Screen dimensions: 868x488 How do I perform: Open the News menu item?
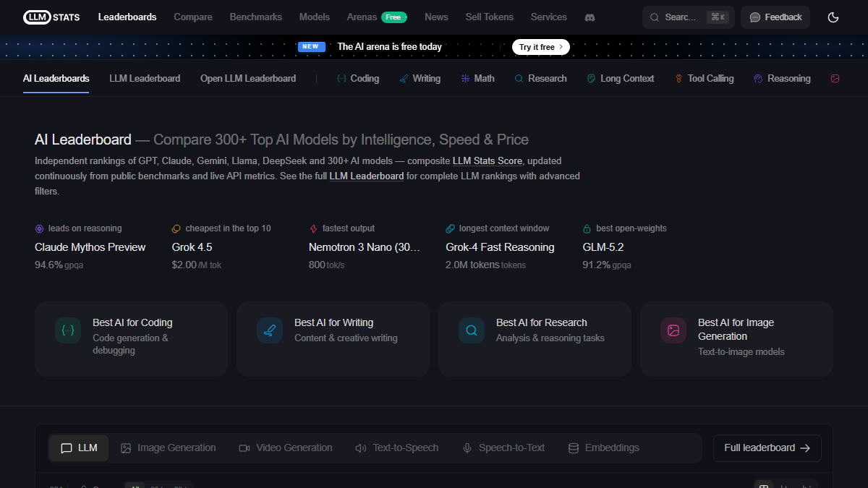(436, 17)
